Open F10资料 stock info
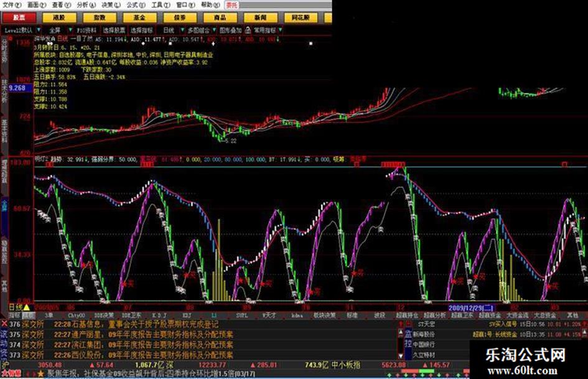 point(86,30)
